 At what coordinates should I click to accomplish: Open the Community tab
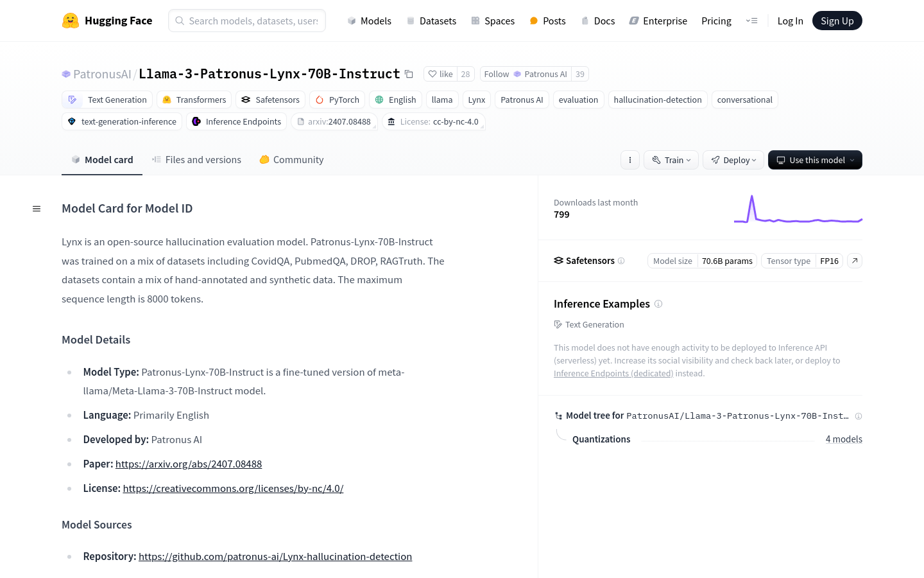pos(291,160)
